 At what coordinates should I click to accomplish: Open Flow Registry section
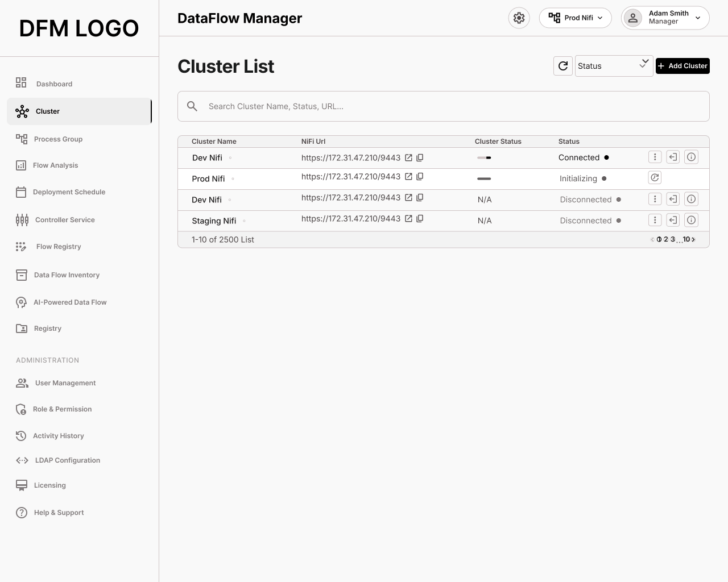tap(48, 247)
